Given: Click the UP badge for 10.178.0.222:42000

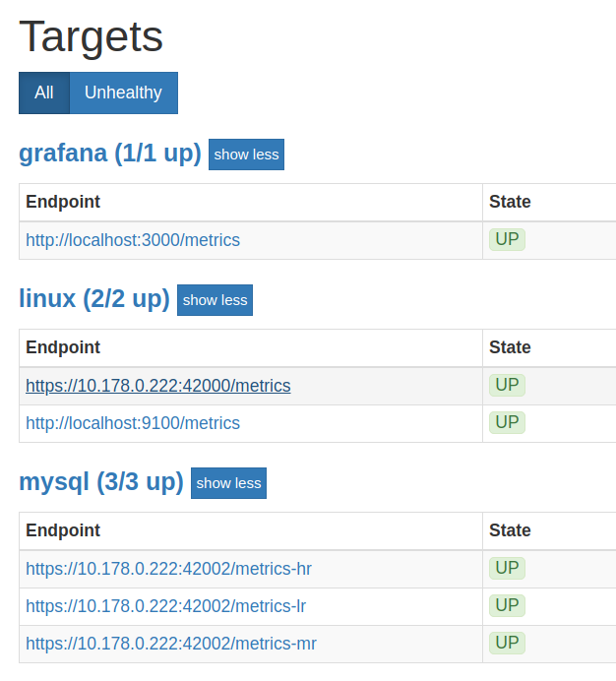Looking at the screenshot, I should coord(507,385).
